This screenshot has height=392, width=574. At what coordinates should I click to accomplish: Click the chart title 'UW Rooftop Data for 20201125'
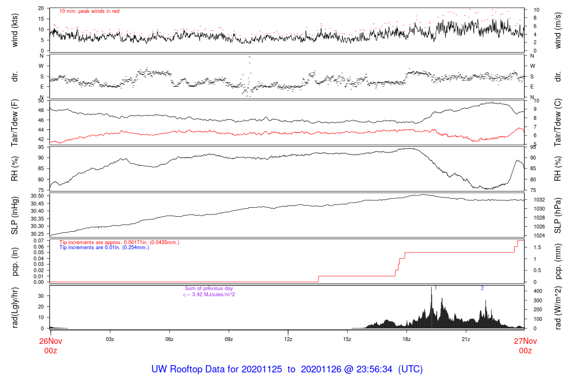(x=217, y=369)
